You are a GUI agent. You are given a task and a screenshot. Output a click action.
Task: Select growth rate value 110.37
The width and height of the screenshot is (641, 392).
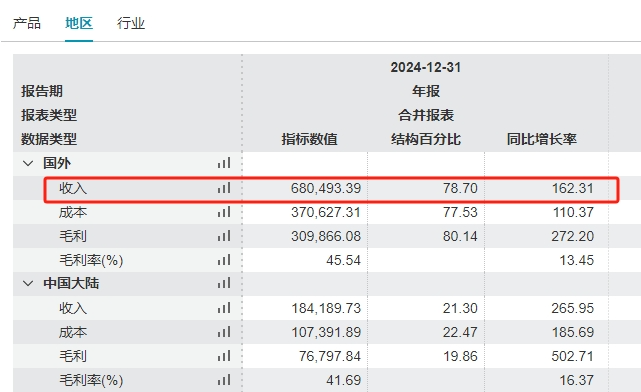click(x=573, y=213)
